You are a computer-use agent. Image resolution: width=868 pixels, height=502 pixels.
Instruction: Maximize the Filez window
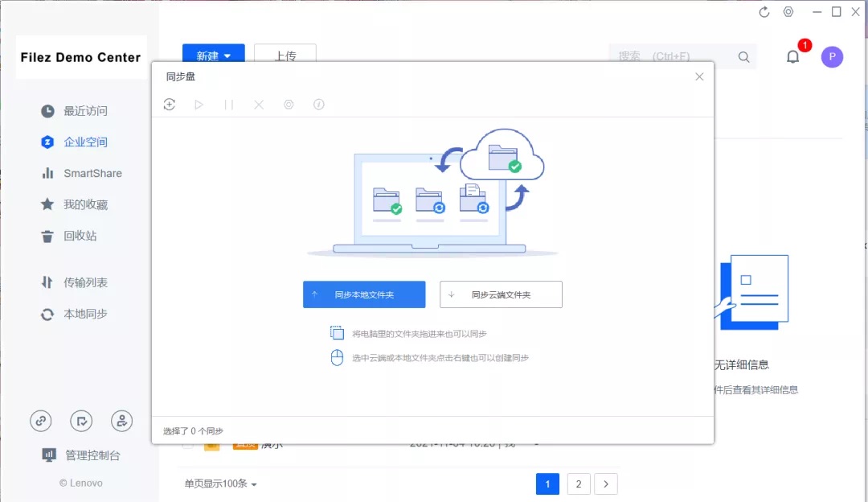(x=837, y=11)
